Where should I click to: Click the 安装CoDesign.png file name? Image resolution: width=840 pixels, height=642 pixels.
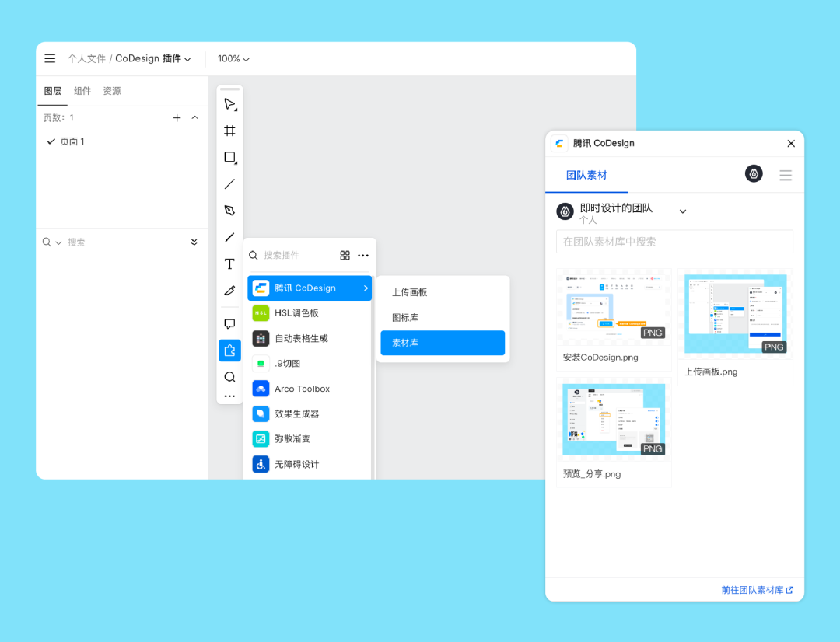click(x=600, y=358)
